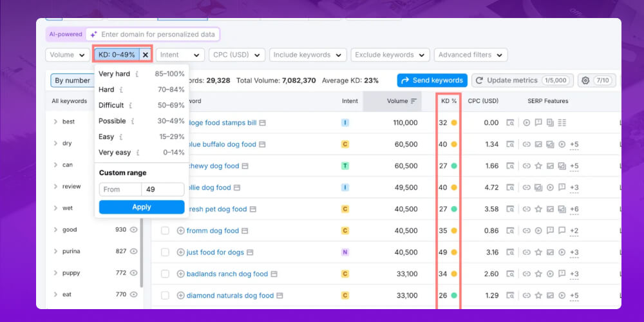
Task: Click +6 SERP features for fresh pet dog food
Action: pyautogui.click(x=574, y=209)
